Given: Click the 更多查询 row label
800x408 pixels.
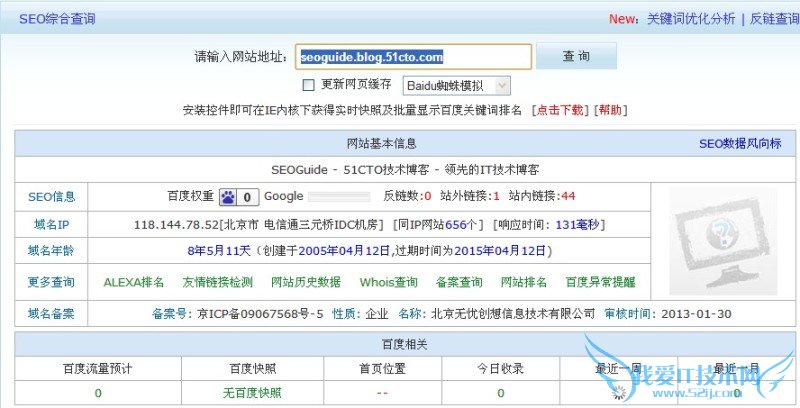Looking at the screenshot, I should coord(51,282).
